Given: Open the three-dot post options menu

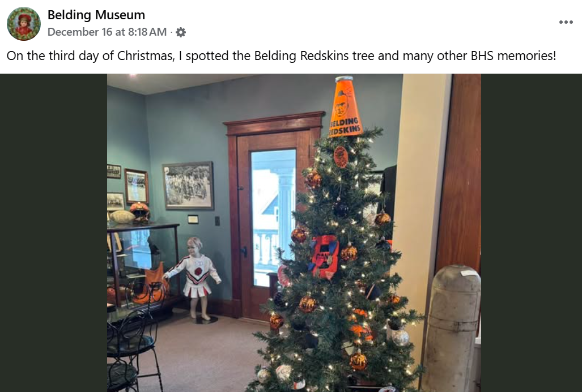Looking at the screenshot, I should point(566,22).
